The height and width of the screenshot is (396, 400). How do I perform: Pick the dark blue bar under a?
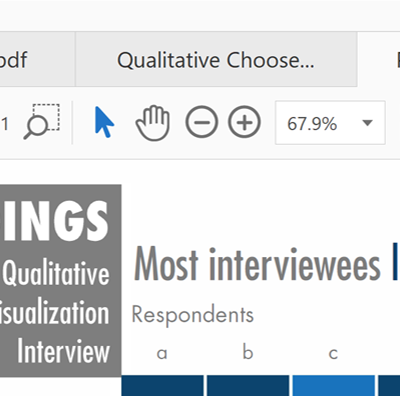pos(162,386)
